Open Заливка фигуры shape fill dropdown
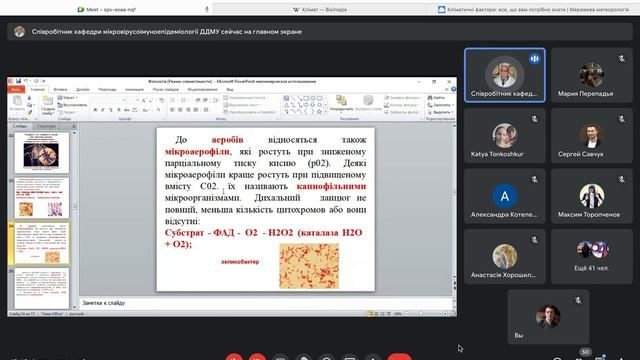 (x=402, y=98)
